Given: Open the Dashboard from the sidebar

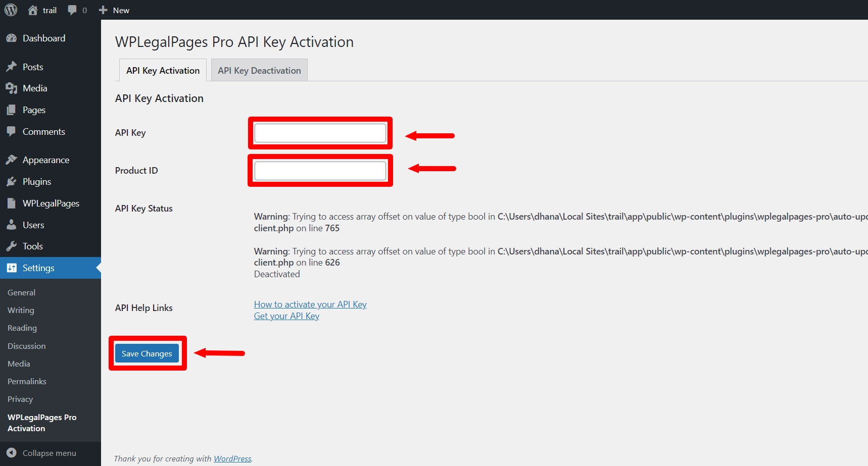Looking at the screenshot, I should click(12, 38).
